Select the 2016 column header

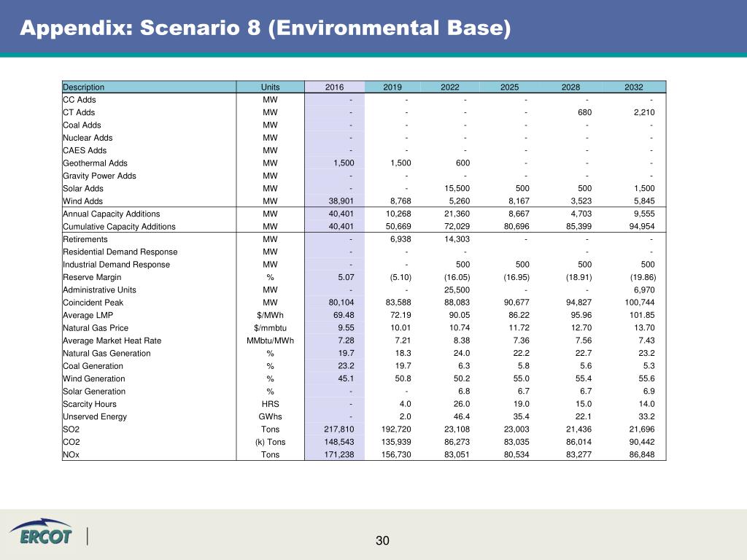334,87
